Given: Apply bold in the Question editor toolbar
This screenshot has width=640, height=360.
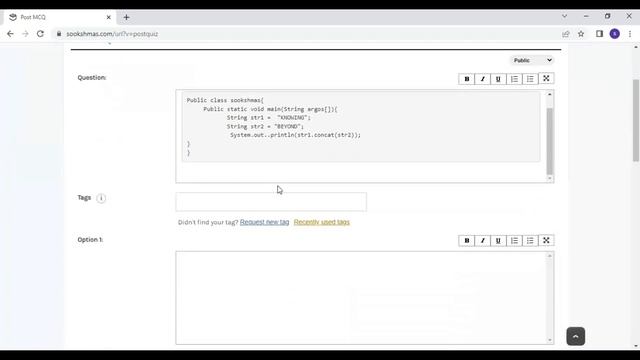Looking at the screenshot, I should coord(467,79).
